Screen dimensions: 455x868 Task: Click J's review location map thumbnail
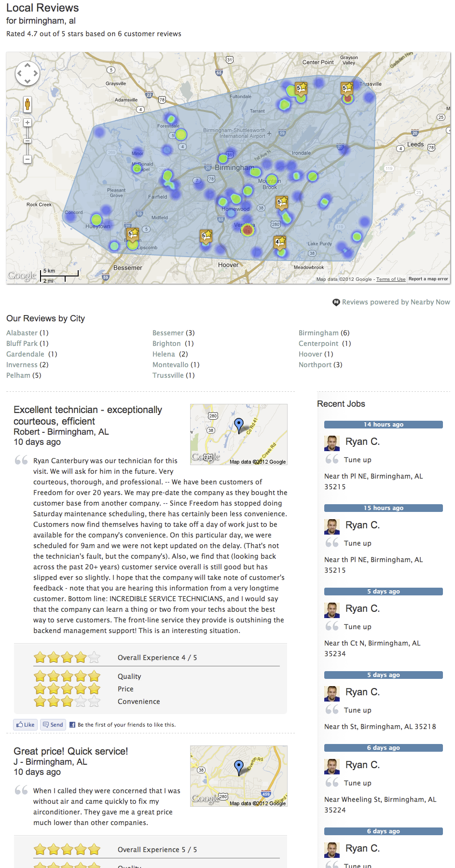pyautogui.click(x=239, y=776)
